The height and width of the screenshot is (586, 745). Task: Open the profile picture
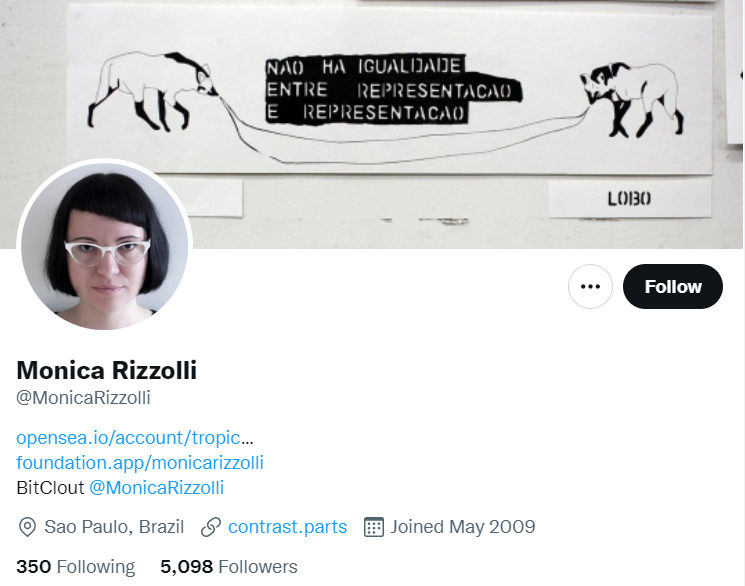click(x=105, y=246)
